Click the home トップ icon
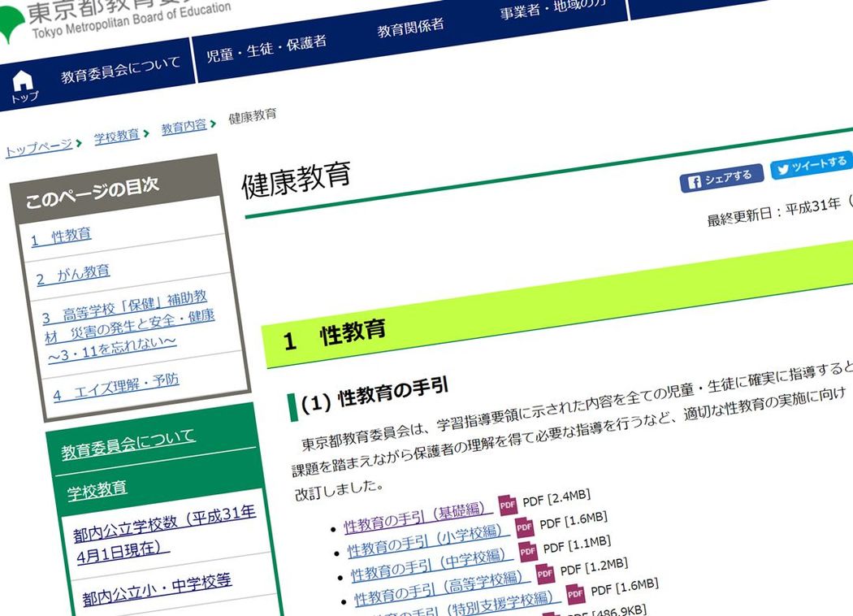This screenshot has width=853, height=616. tap(24, 77)
